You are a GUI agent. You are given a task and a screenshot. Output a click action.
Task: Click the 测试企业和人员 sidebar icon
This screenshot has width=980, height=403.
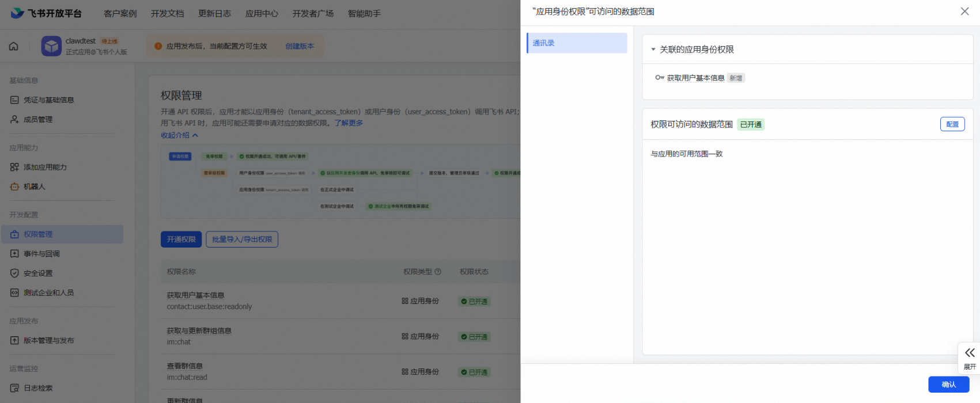(x=14, y=293)
